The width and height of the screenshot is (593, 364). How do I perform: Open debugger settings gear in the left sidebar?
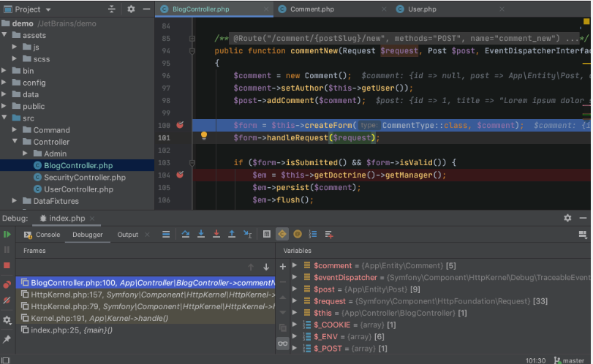(x=7, y=320)
